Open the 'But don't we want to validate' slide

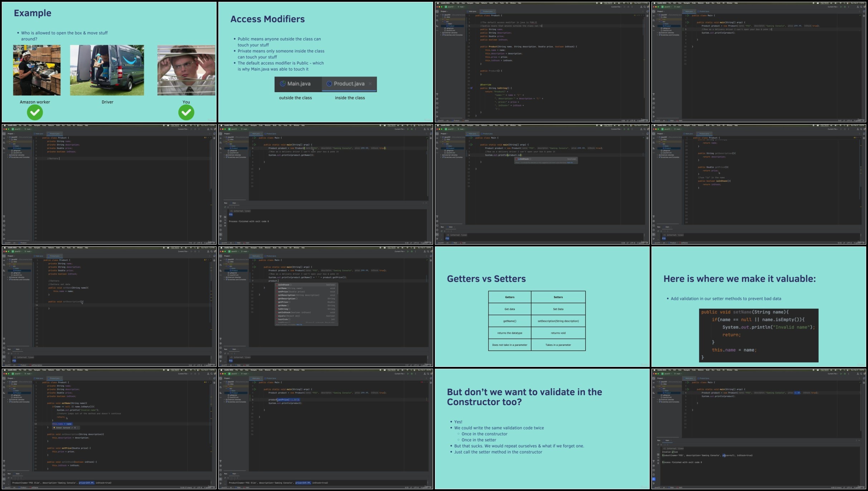[542, 429]
